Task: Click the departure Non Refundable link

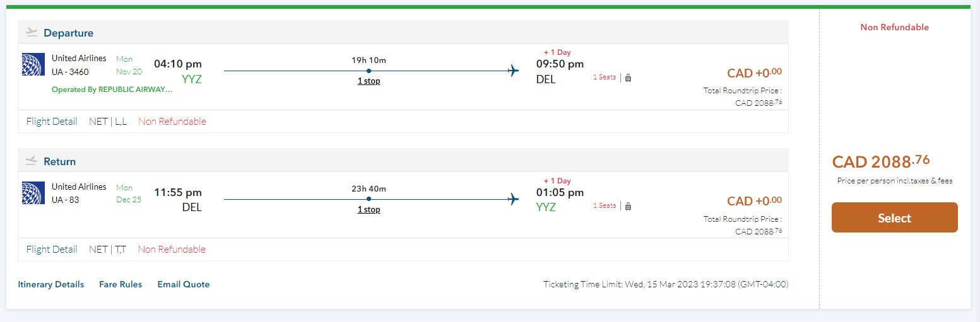Action: [x=172, y=122]
